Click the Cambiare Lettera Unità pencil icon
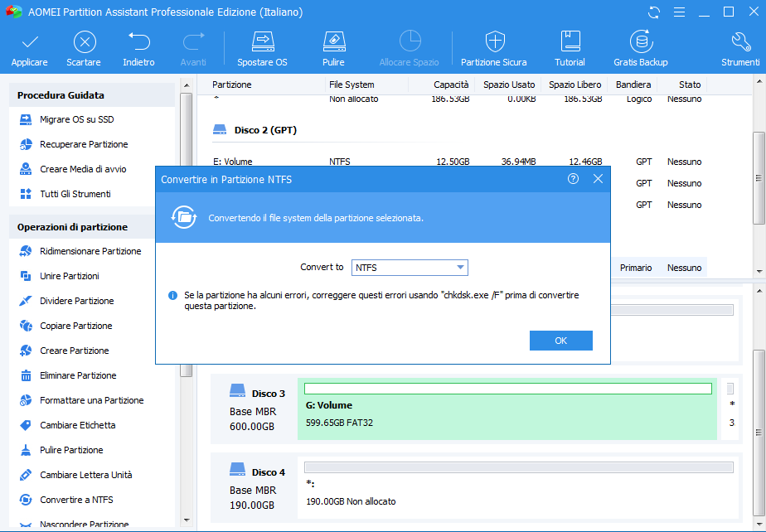This screenshot has height=532, width=766. click(26, 475)
